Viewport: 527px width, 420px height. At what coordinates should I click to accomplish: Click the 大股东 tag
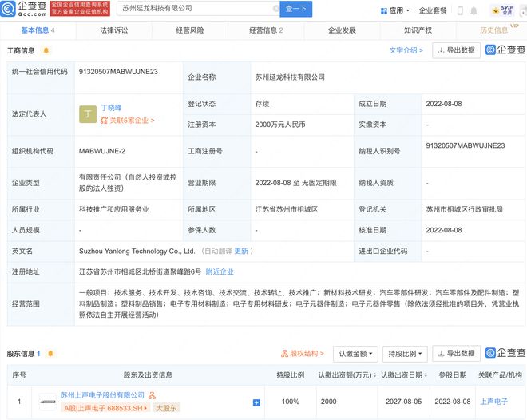(166, 408)
